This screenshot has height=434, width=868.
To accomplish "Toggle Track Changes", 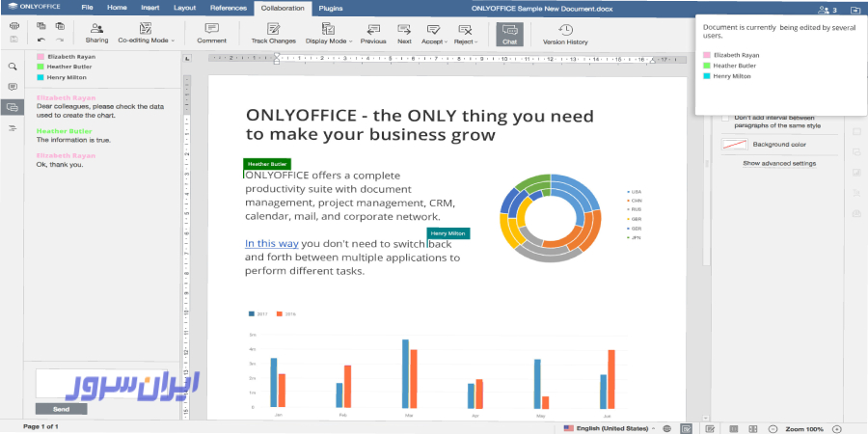I will coord(274,33).
